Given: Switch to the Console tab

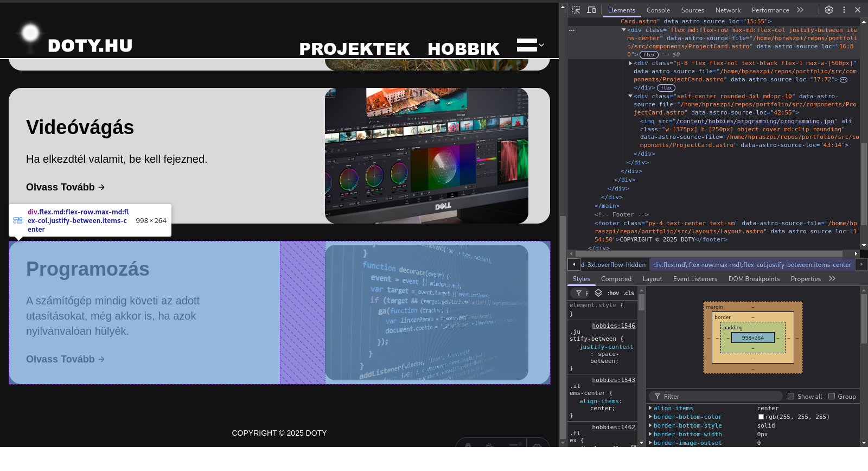Looking at the screenshot, I should point(658,10).
